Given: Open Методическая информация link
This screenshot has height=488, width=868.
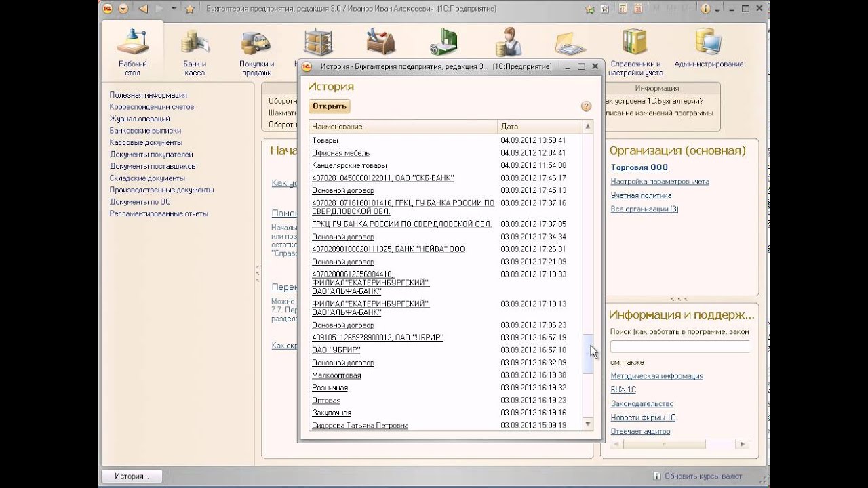Looking at the screenshot, I should 656,376.
